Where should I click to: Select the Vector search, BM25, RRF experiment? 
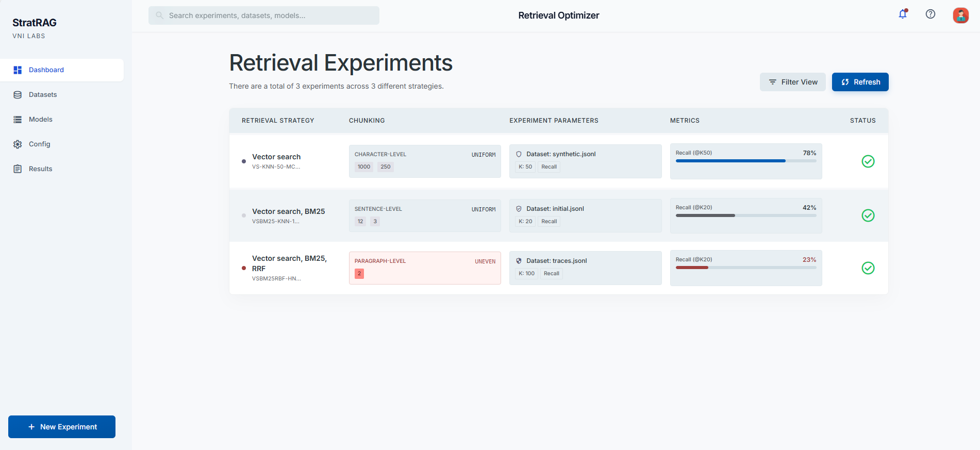(x=289, y=263)
